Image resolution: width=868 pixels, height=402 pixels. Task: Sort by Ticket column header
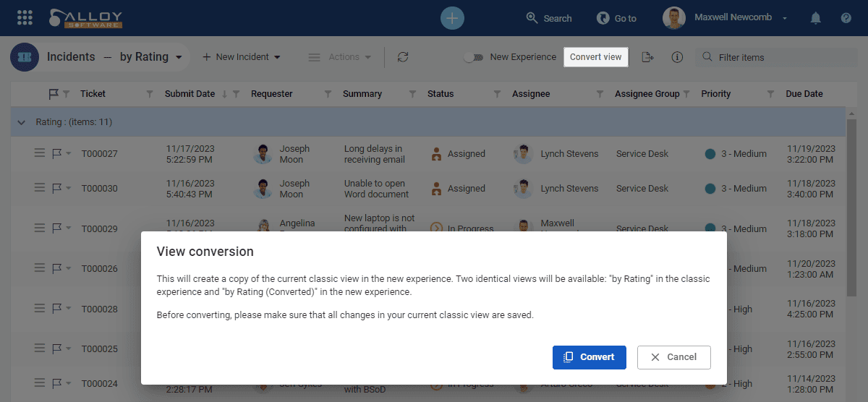(x=93, y=94)
